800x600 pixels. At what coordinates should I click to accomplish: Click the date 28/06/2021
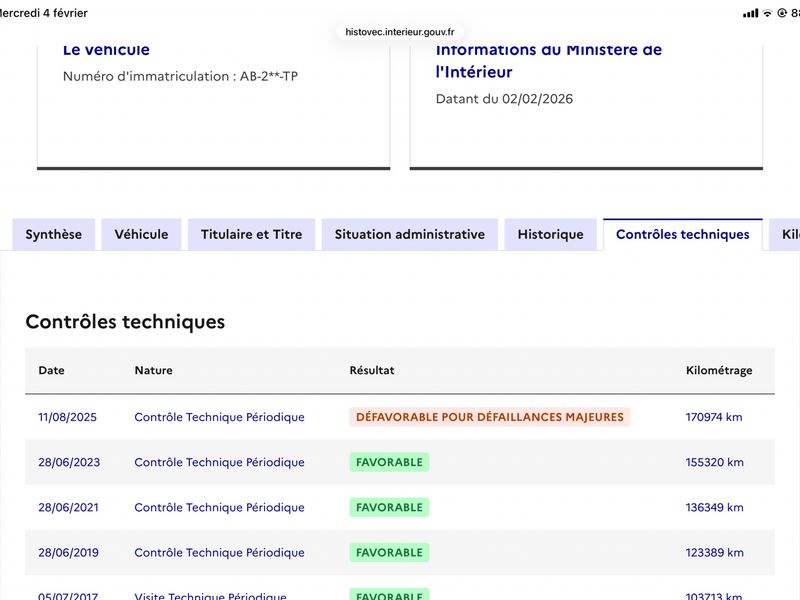(68, 507)
